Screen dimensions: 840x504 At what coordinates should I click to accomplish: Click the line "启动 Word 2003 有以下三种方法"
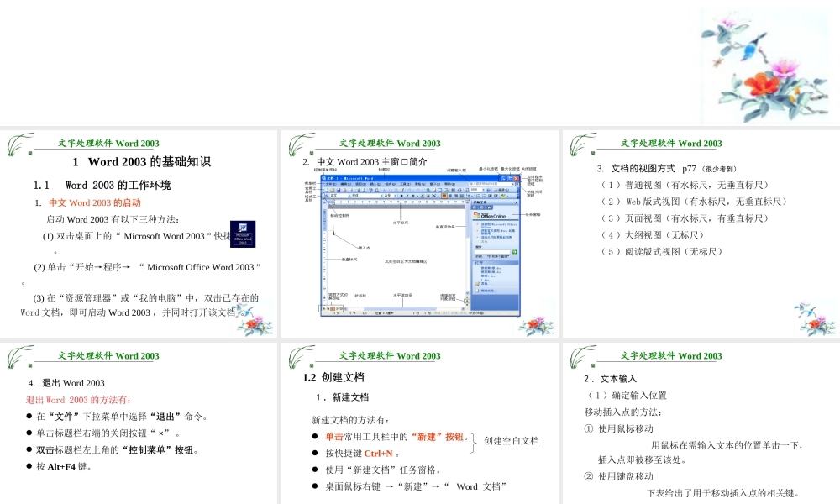point(113,219)
